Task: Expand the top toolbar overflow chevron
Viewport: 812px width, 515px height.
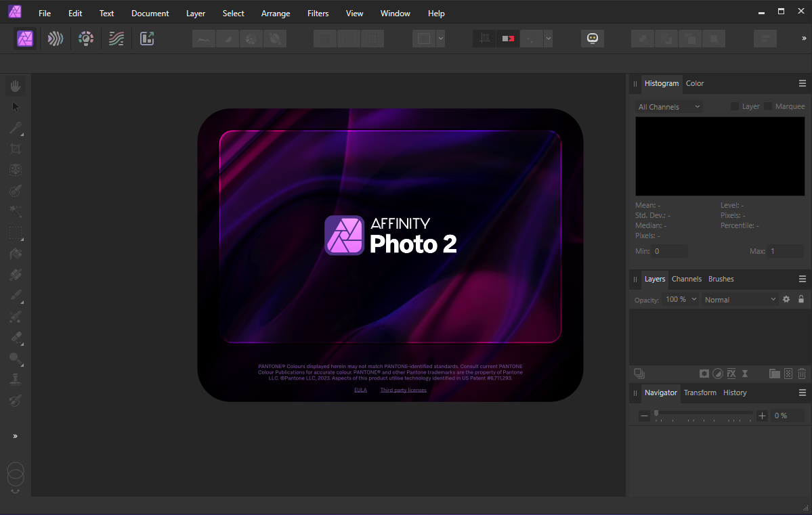Action: coord(804,39)
